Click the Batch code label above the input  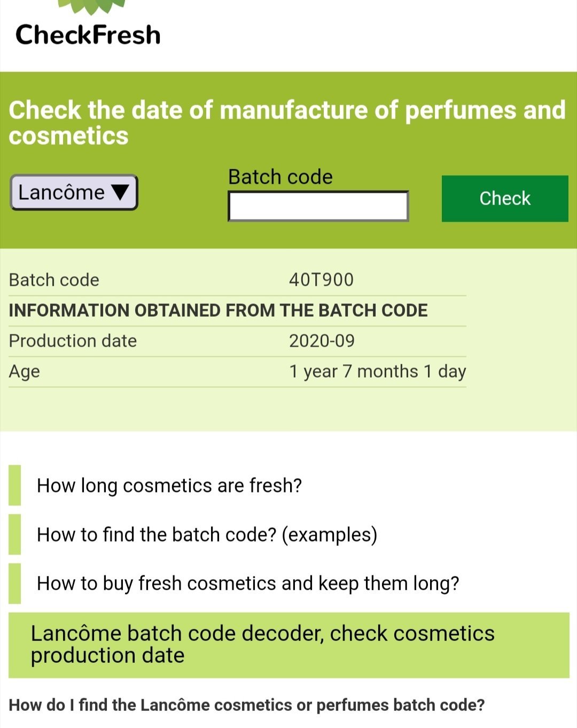click(x=280, y=177)
